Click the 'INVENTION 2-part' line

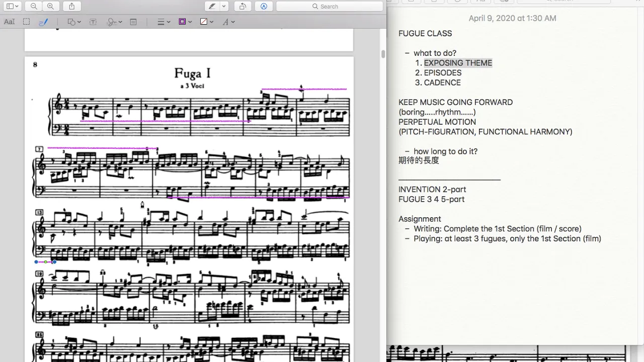432,190
